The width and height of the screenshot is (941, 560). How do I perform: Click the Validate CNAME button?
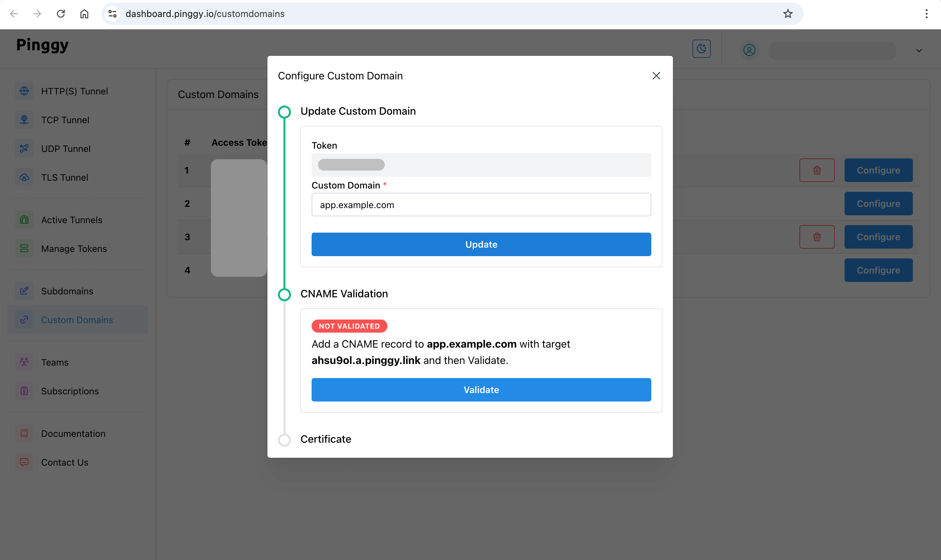[481, 389]
